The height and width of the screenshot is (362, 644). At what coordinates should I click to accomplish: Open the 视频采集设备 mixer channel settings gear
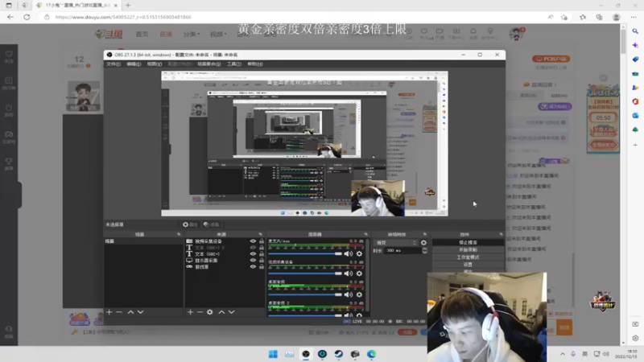tap(359, 274)
